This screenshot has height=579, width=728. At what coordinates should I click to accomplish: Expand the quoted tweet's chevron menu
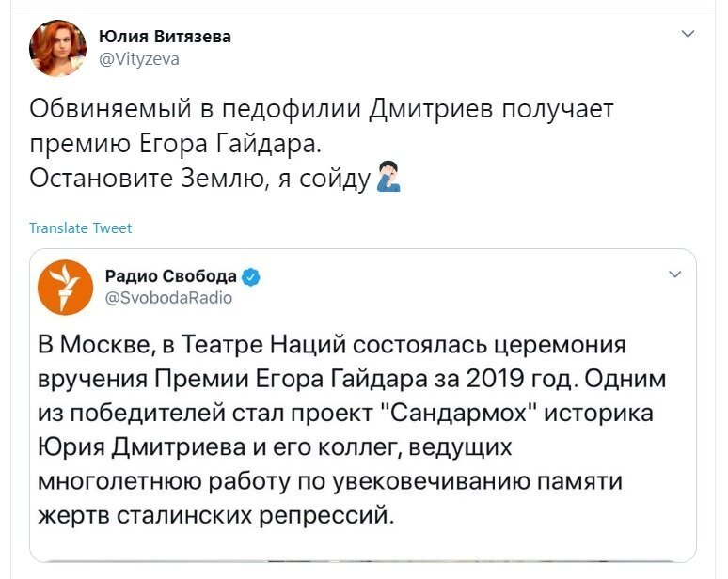(x=674, y=274)
